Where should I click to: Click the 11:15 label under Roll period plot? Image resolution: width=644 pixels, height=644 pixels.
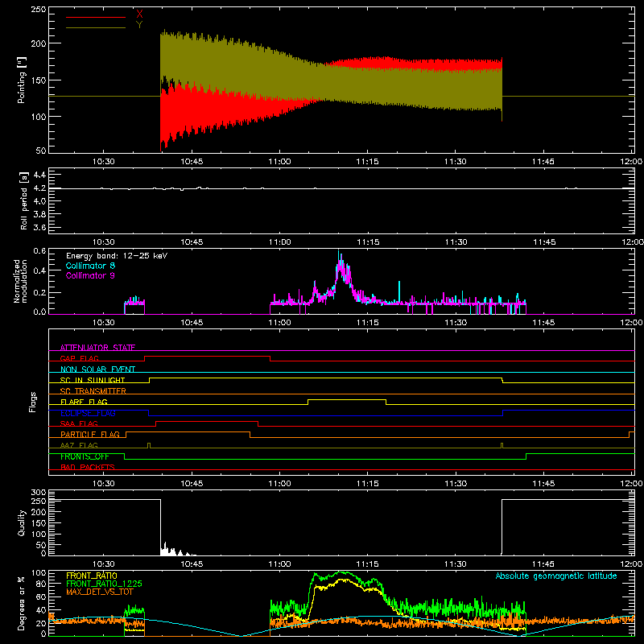368,242
